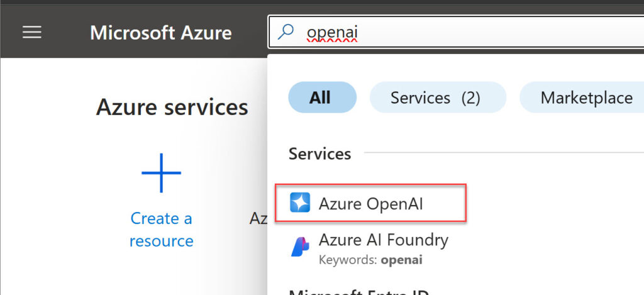The height and width of the screenshot is (295, 644).
Task: Click the Services section heading
Action: (320, 153)
